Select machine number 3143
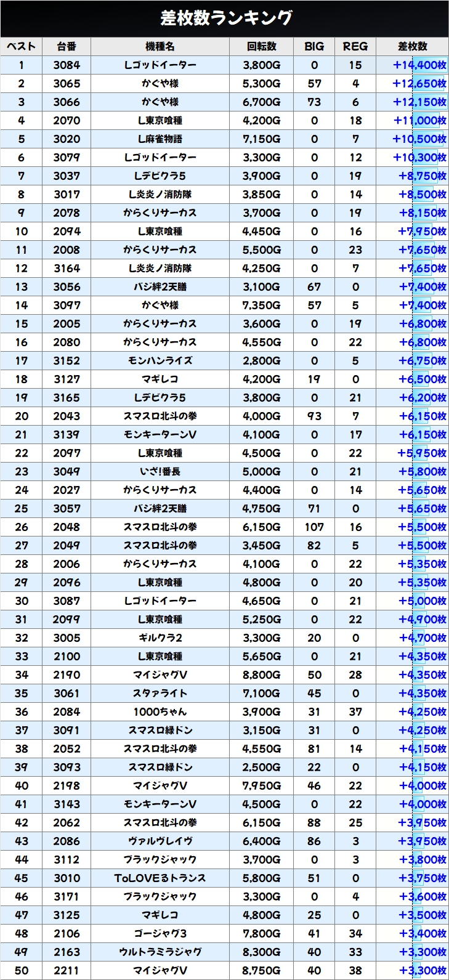Viewport: 449px width, 980px height. coord(67,804)
